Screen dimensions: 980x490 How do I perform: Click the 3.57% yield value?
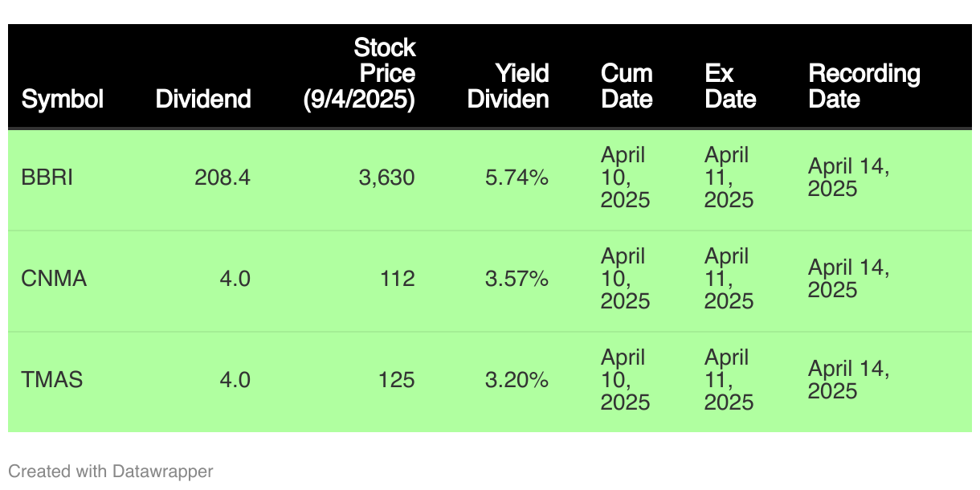tap(517, 279)
